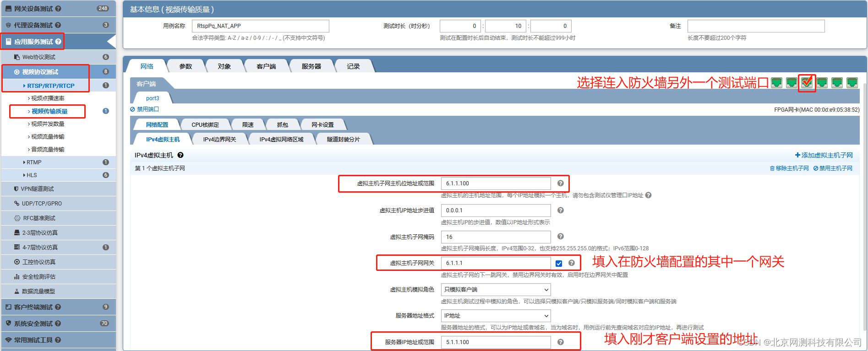Expand the Web协议测试 section
868x351 pixels.
pos(59,57)
